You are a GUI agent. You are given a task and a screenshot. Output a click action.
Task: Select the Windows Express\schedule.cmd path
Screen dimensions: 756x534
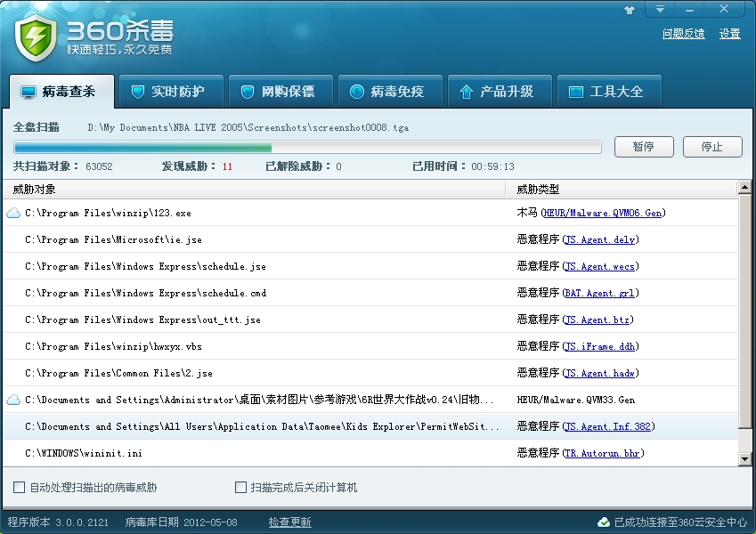pyautogui.click(x=146, y=293)
